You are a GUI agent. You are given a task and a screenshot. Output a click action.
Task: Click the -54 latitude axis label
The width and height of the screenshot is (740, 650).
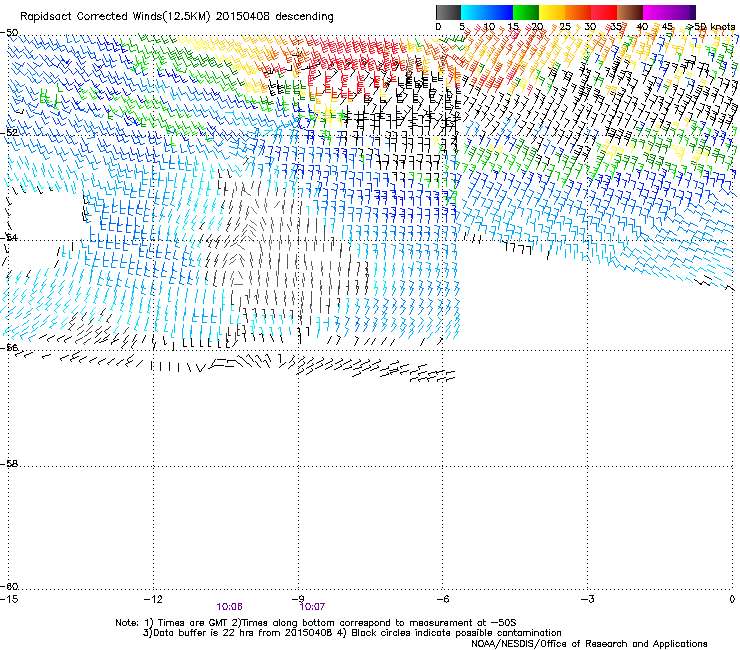tap(9, 237)
